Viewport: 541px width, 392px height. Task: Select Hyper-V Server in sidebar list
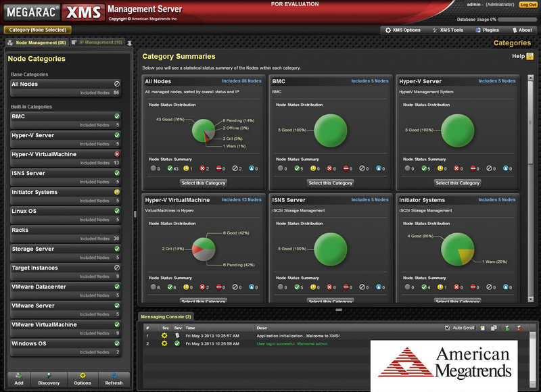click(x=66, y=140)
